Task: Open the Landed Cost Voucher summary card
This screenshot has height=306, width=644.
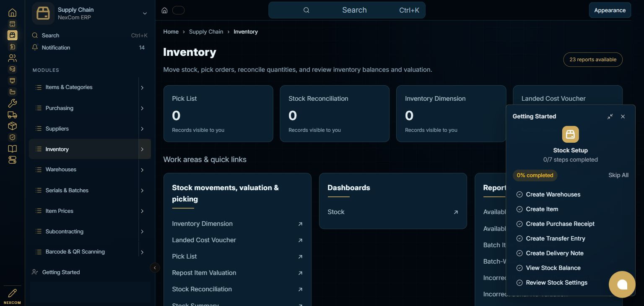Action: pyautogui.click(x=568, y=96)
